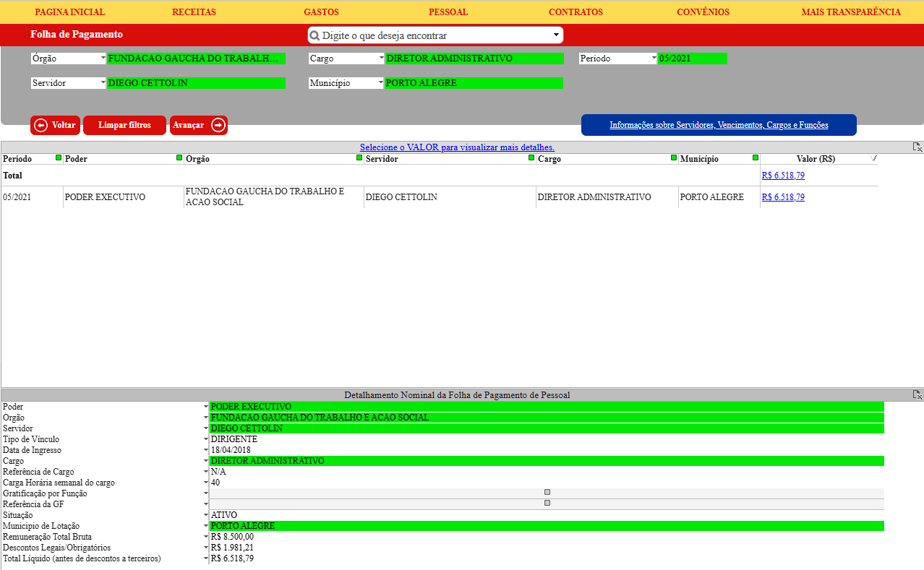Open the RECEITAS menu
This screenshot has height=570, width=924.
194,12
